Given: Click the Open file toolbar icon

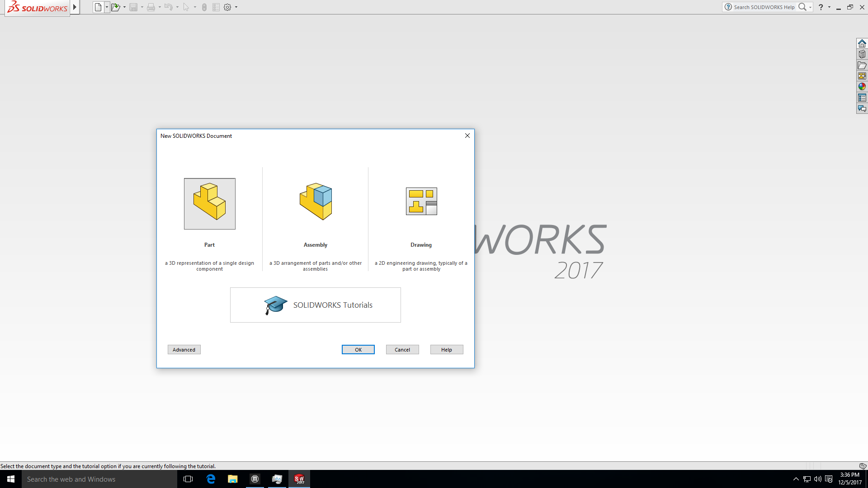Looking at the screenshot, I should click(x=116, y=7).
